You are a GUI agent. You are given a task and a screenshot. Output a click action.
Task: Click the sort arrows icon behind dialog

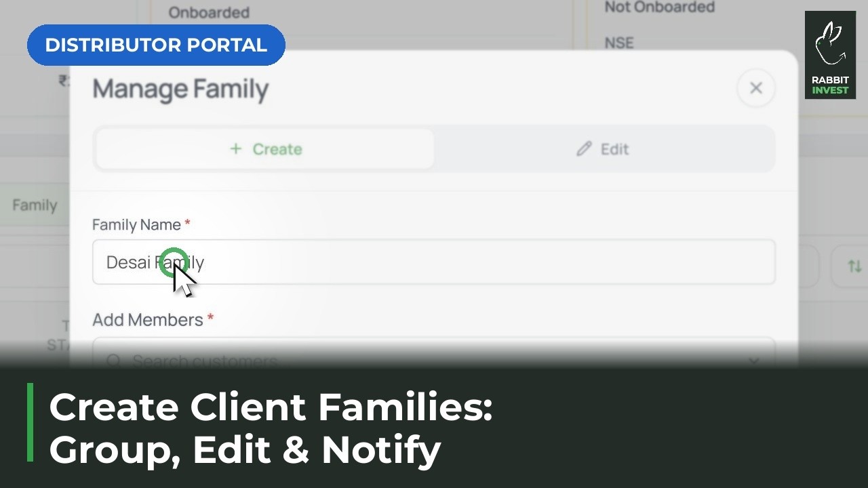click(x=854, y=266)
